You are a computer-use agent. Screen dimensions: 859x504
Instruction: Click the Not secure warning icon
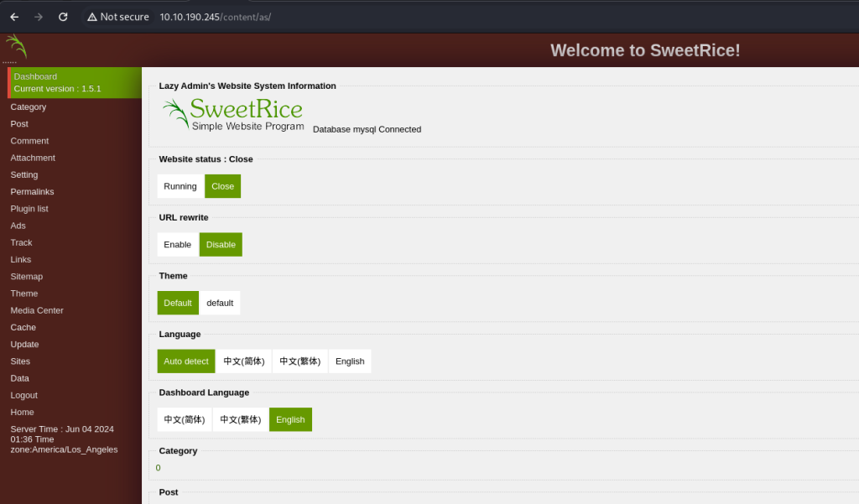tap(92, 17)
